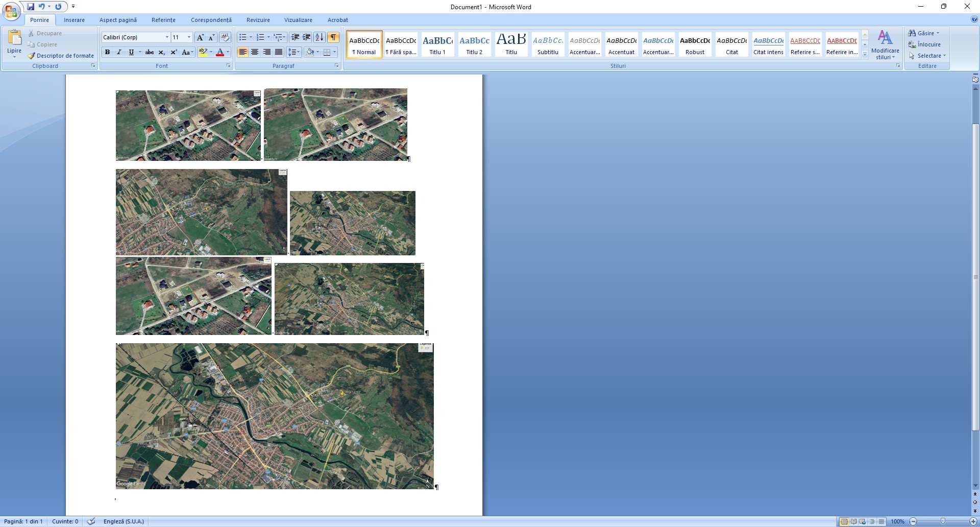Viewport: 980px width, 527px height.
Task: Toggle show paragraph marks button
Action: point(333,37)
